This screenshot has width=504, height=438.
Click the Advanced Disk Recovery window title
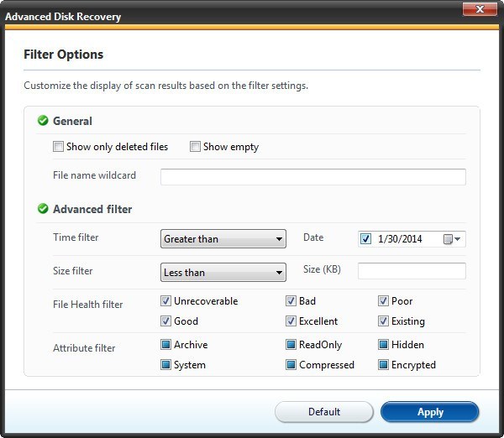pos(63,17)
